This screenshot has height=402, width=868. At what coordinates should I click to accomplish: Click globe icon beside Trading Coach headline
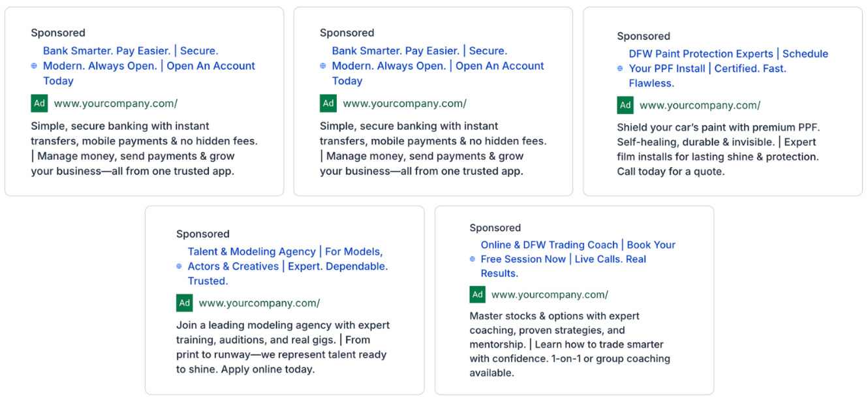(473, 259)
